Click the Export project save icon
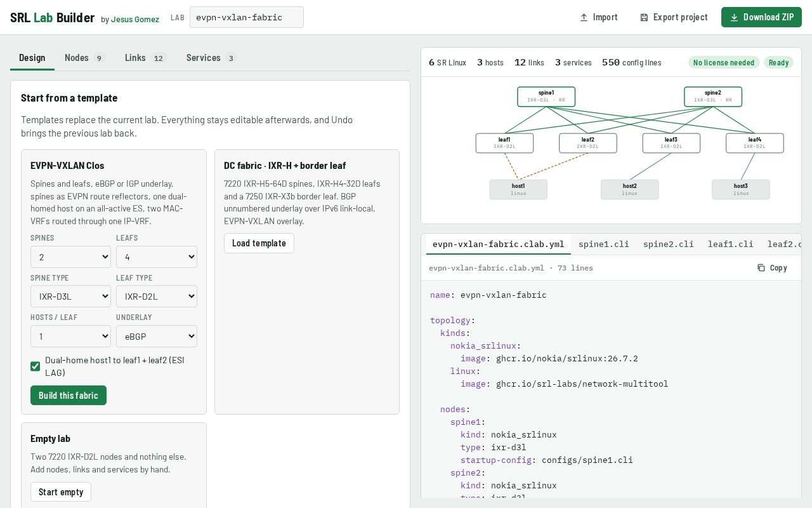Screen dimensions: 812x508 [x=644, y=17]
